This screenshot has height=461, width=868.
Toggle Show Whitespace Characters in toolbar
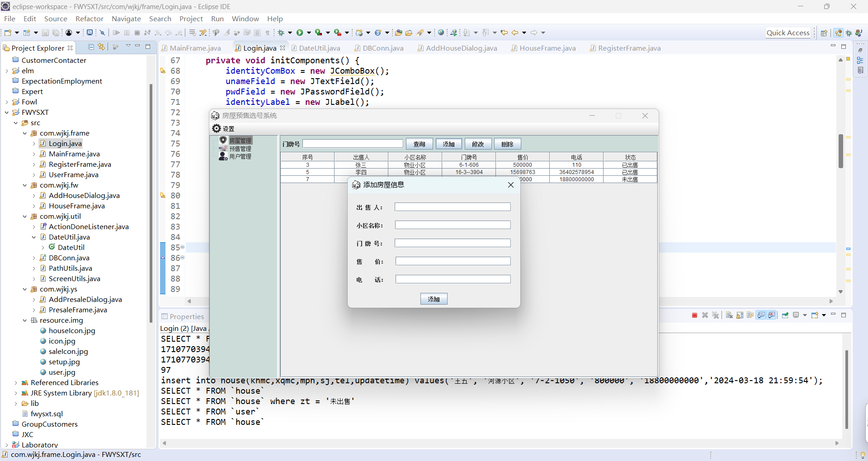click(268, 33)
